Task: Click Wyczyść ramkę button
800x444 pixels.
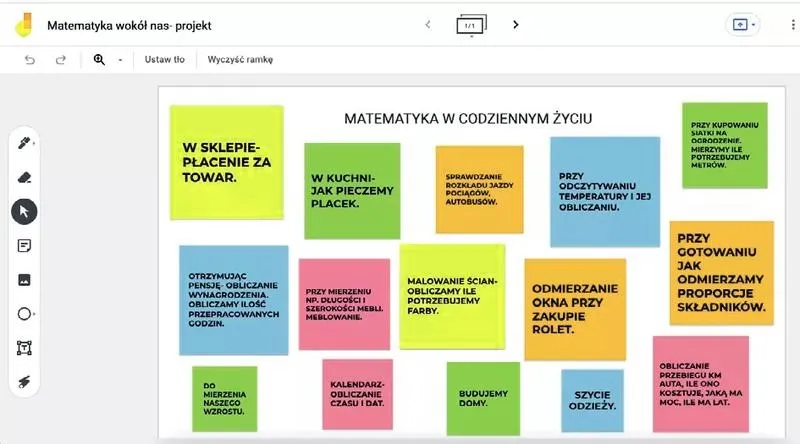Action: [240, 60]
